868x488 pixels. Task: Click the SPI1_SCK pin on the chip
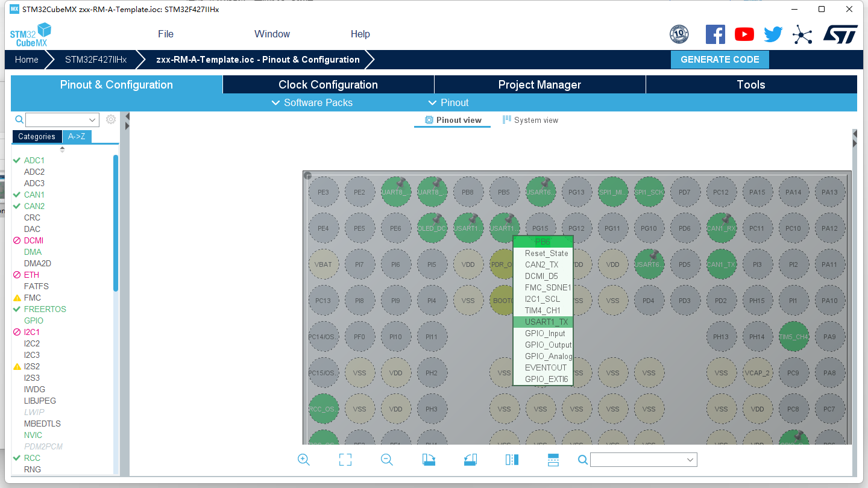[x=649, y=192]
